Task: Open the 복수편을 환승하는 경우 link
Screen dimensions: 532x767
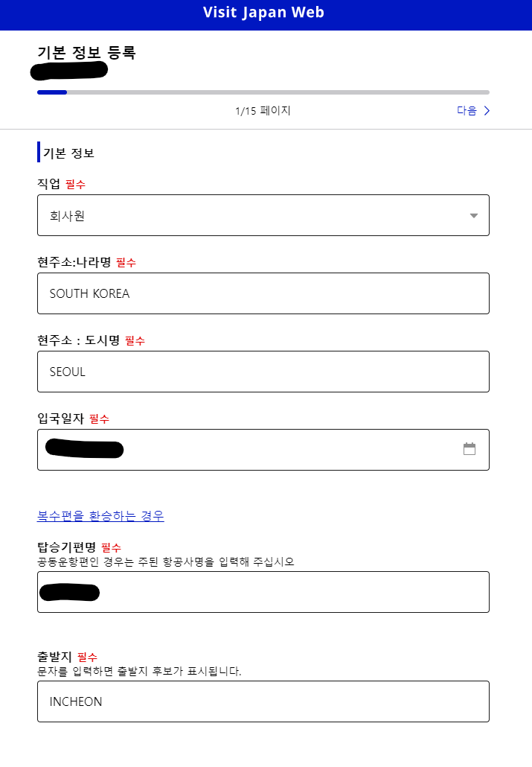Action: (100, 516)
